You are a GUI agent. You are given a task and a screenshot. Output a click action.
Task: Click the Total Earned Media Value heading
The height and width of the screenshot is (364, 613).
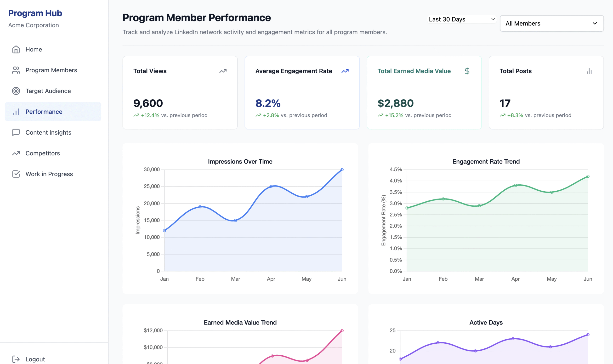coord(414,71)
